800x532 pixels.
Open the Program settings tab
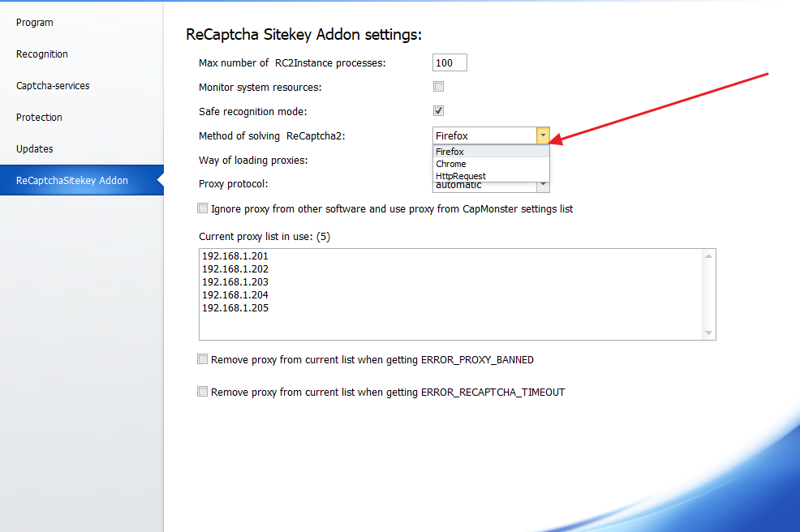35,23
